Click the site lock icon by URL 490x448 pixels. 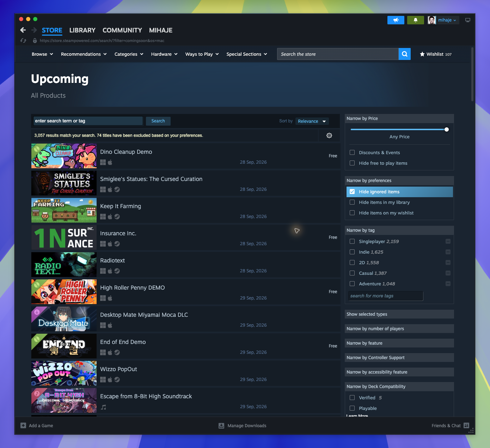click(x=35, y=41)
